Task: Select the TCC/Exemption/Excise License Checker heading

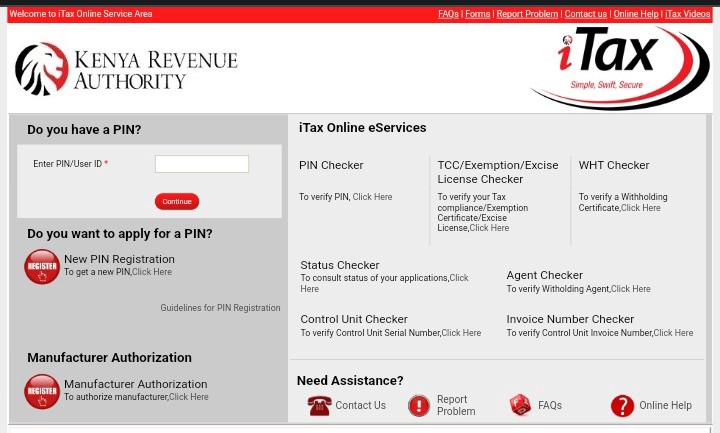Action: click(x=498, y=172)
